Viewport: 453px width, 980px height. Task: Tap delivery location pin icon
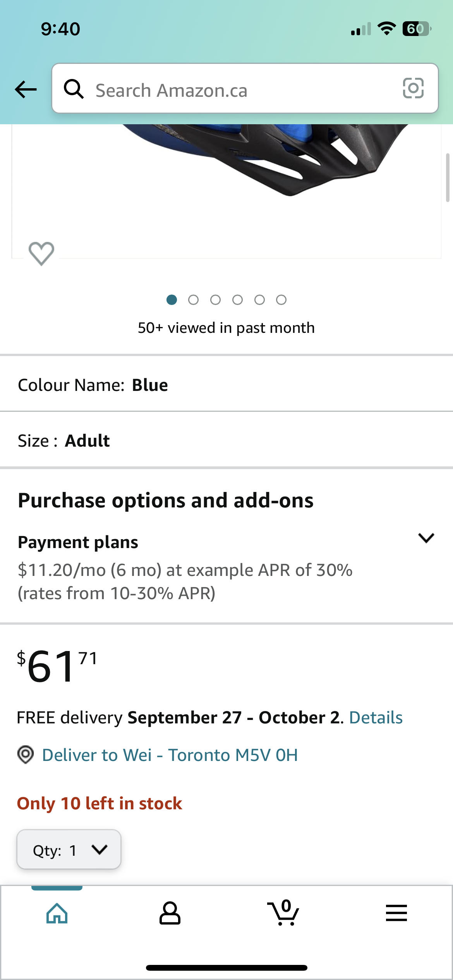(26, 755)
